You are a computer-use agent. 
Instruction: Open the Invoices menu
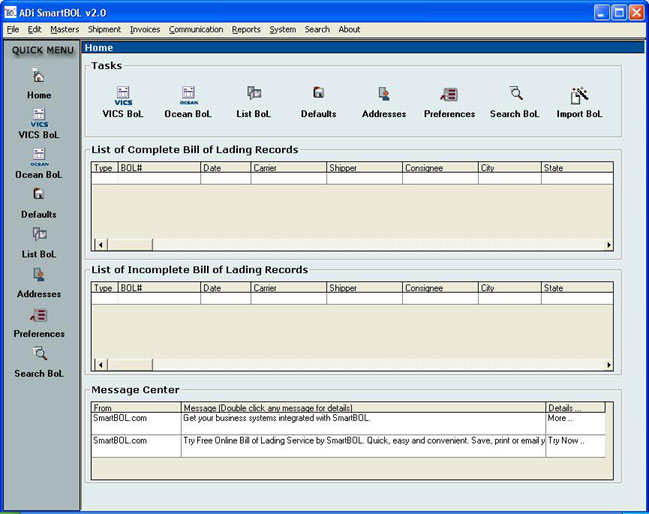145,29
